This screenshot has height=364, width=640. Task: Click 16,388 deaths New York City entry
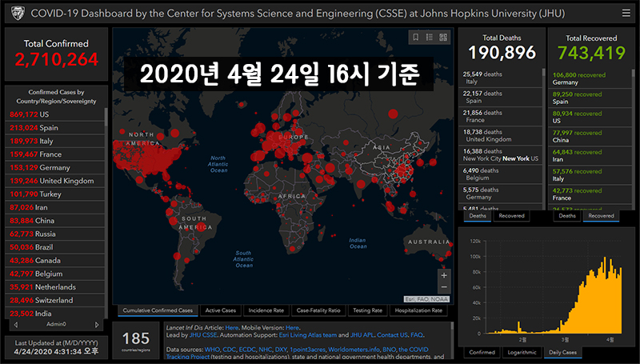tap(501, 154)
